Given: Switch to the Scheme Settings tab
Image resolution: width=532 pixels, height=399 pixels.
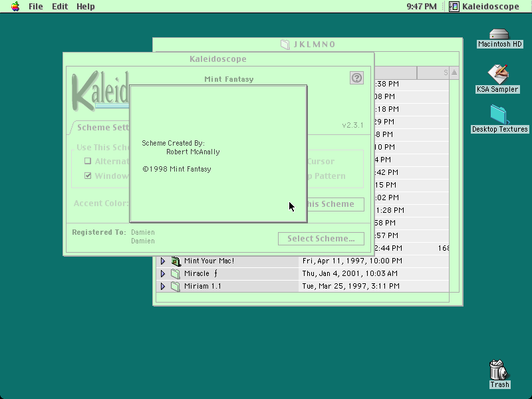Looking at the screenshot, I should tap(103, 128).
